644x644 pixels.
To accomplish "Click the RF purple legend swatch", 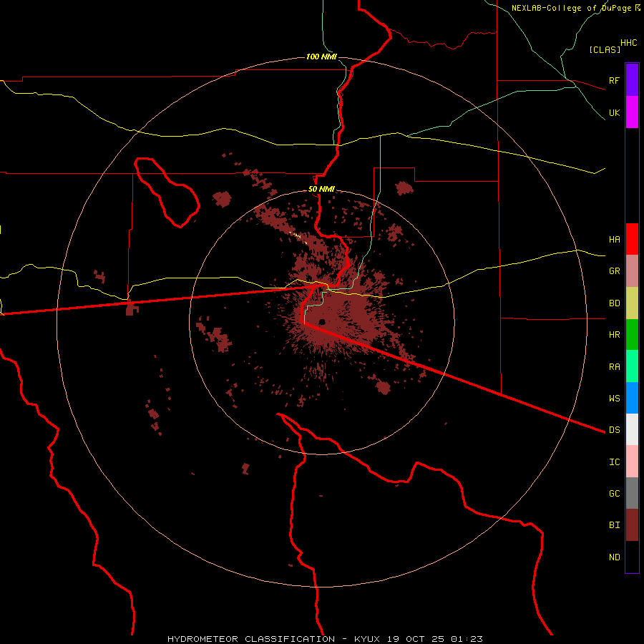I will (632, 80).
